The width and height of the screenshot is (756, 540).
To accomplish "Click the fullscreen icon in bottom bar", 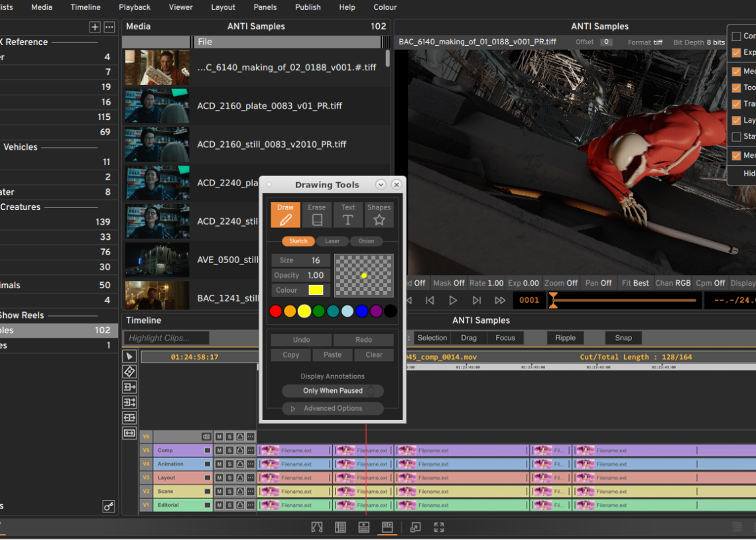I will pyautogui.click(x=439, y=527).
